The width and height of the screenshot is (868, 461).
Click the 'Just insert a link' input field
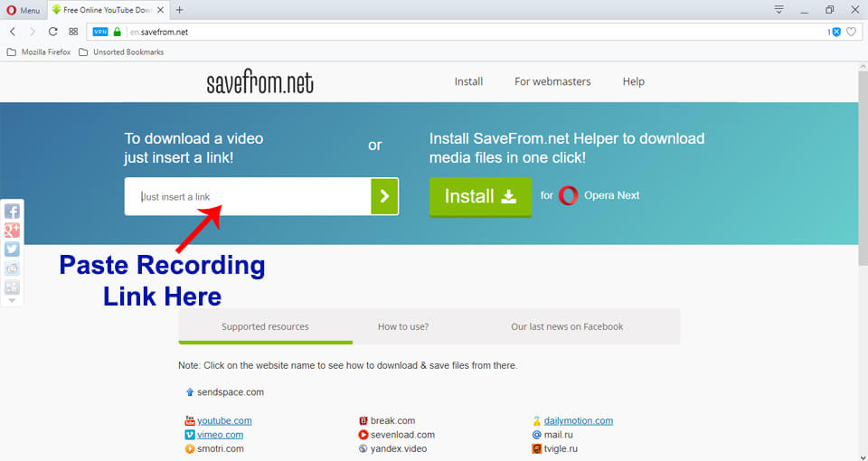(x=248, y=196)
